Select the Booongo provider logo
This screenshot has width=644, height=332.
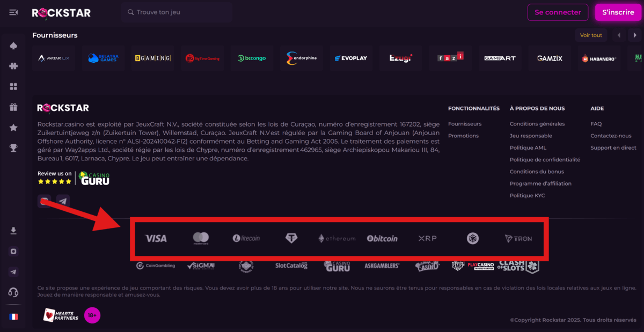[x=252, y=58]
